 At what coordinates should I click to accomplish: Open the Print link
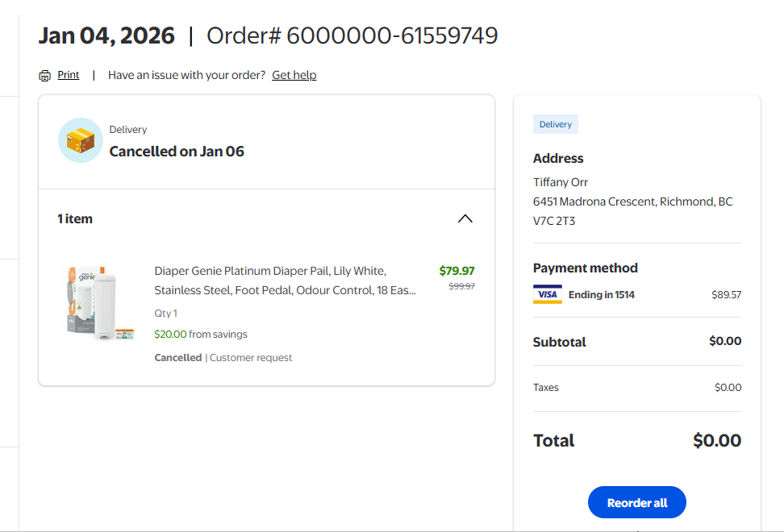click(x=69, y=75)
